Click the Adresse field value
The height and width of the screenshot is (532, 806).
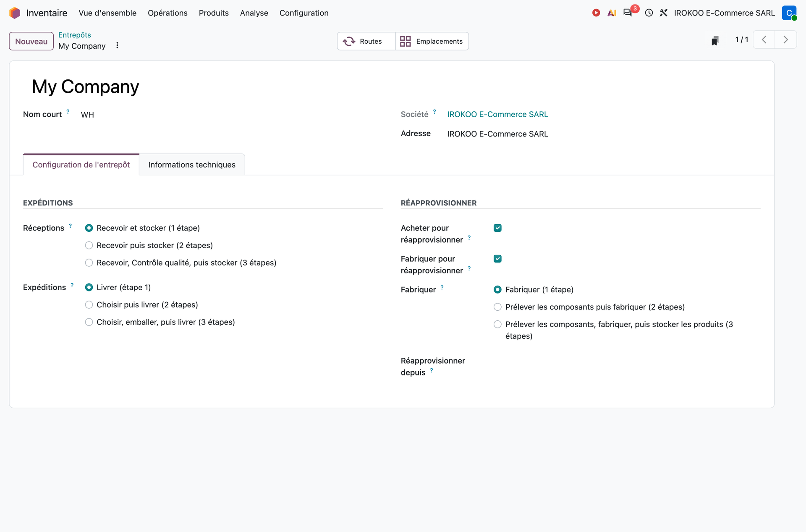pos(497,134)
